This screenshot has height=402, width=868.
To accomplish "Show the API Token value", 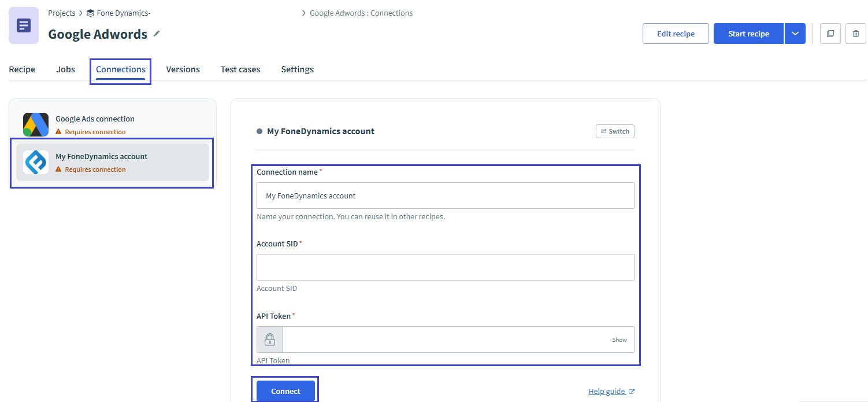I will (x=620, y=340).
